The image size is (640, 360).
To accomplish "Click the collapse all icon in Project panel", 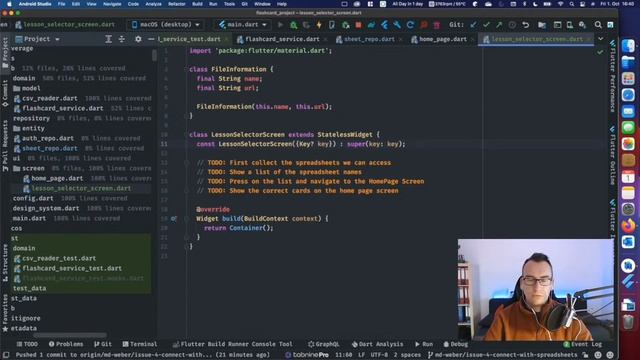I will [x=122, y=39].
